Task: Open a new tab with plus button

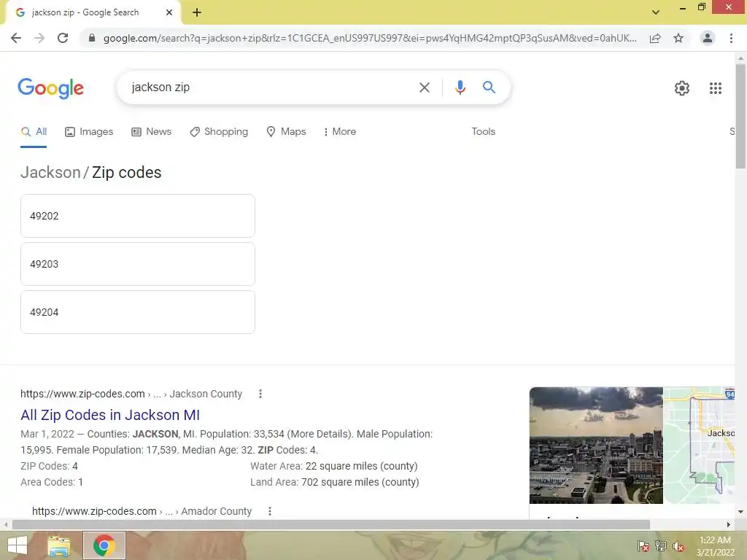Action: pyautogui.click(x=197, y=12)
